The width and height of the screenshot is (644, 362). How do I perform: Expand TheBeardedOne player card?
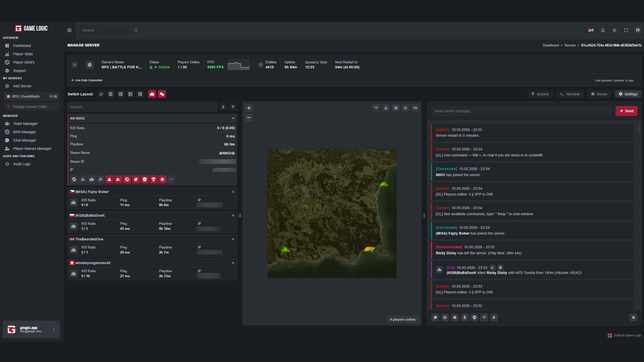tap(233, 239)
